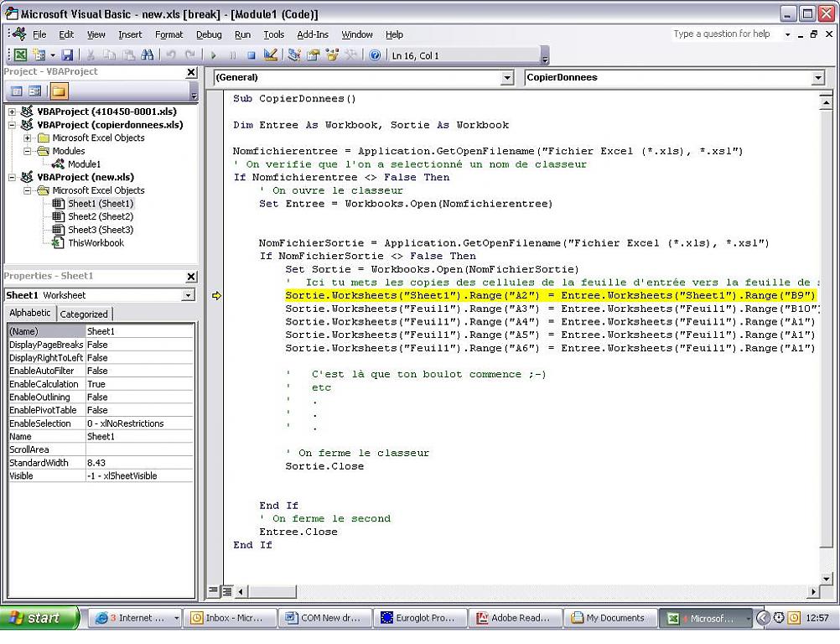Select Module1 in project tree
Screen dimensions: 840x644
pos(84,164)
